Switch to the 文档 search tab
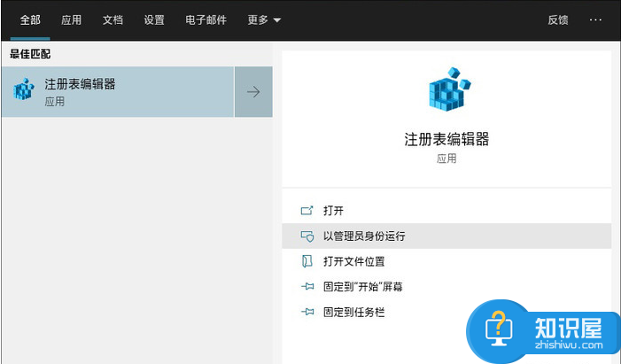 113,19
